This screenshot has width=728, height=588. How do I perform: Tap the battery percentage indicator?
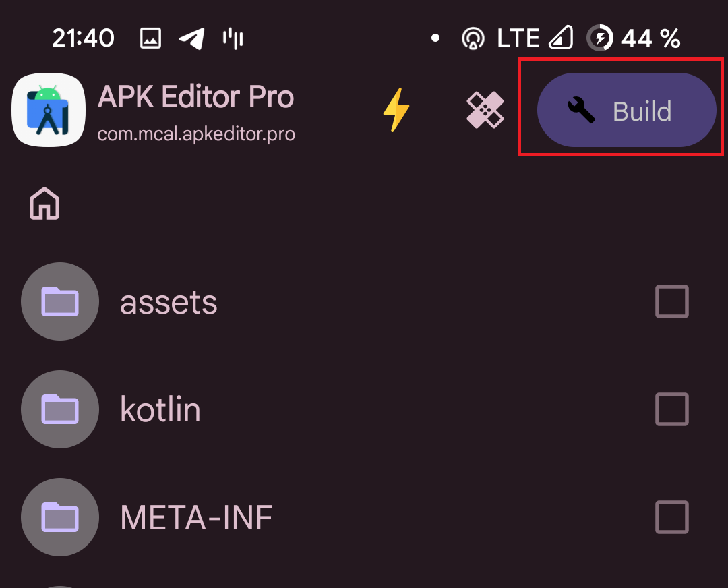pos(650,38)
